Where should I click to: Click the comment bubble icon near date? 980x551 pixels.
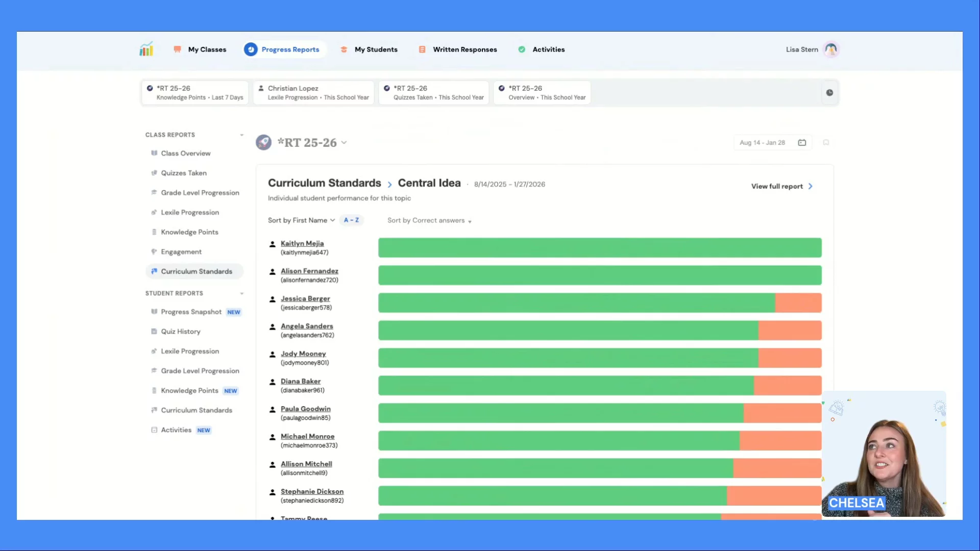[826, 142]
